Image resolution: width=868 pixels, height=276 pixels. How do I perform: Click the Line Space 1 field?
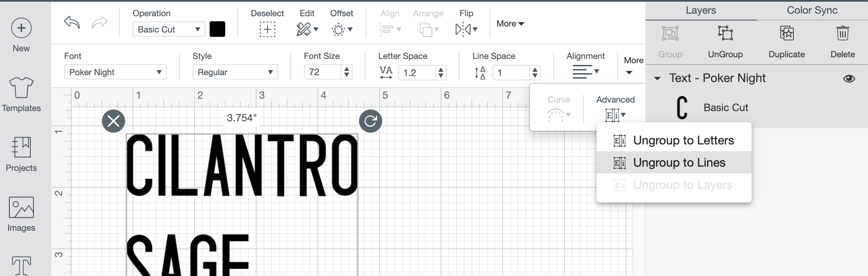(x=511, y=72)
